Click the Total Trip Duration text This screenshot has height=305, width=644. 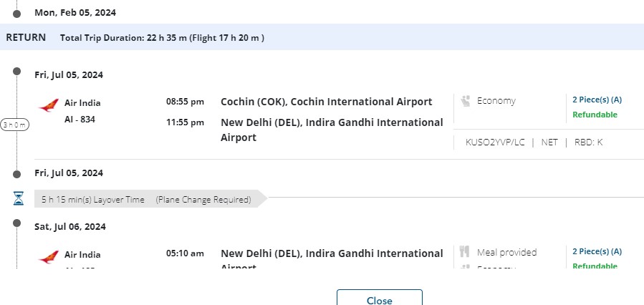(x=163, y=38)
